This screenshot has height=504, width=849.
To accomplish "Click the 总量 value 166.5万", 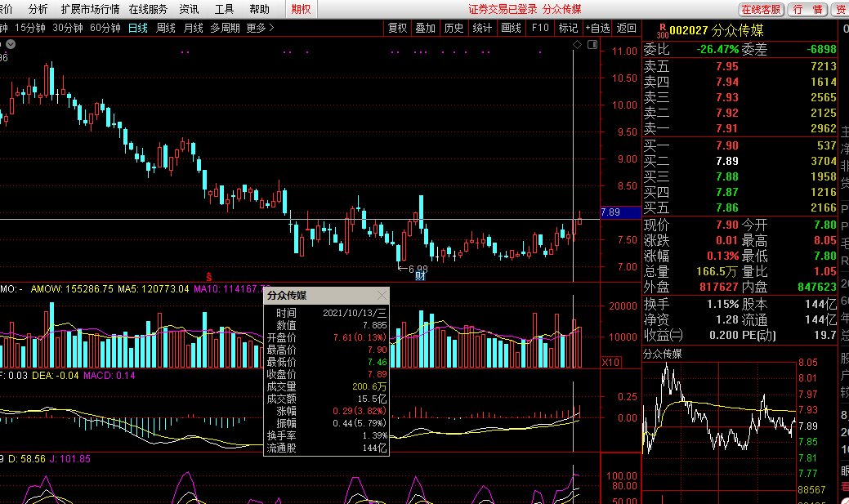I will 717,272.
